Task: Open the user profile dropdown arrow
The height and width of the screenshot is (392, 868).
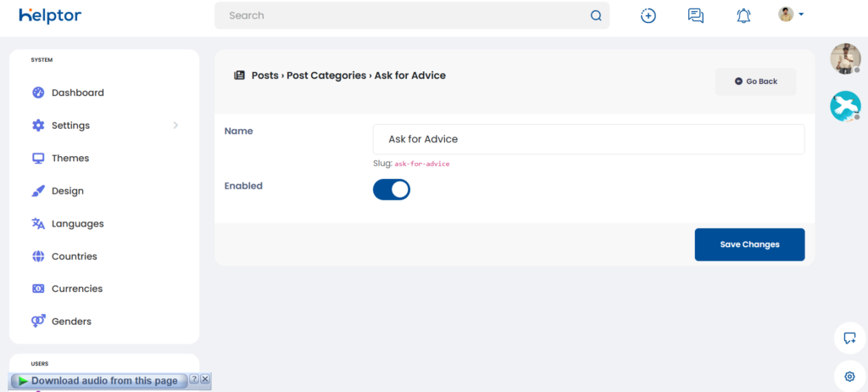Action: click(801, 14)
